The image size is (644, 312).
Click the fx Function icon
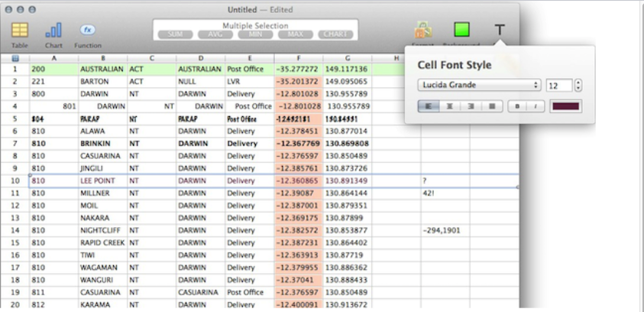(88, 30)
